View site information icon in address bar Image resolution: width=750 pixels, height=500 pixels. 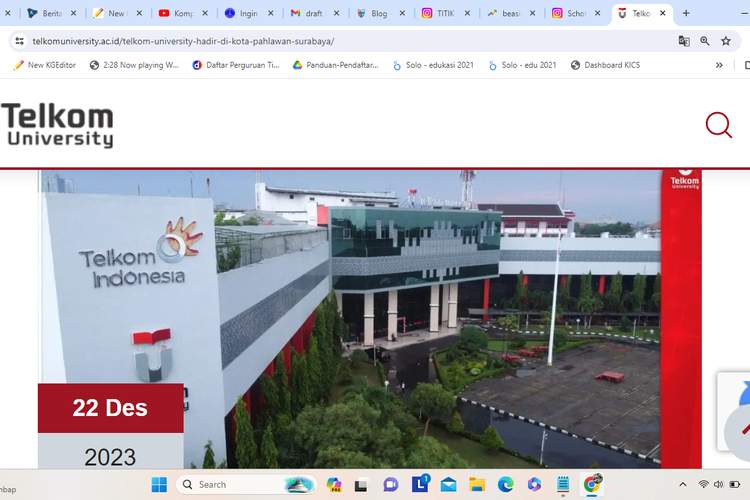[x=19, y=41]
